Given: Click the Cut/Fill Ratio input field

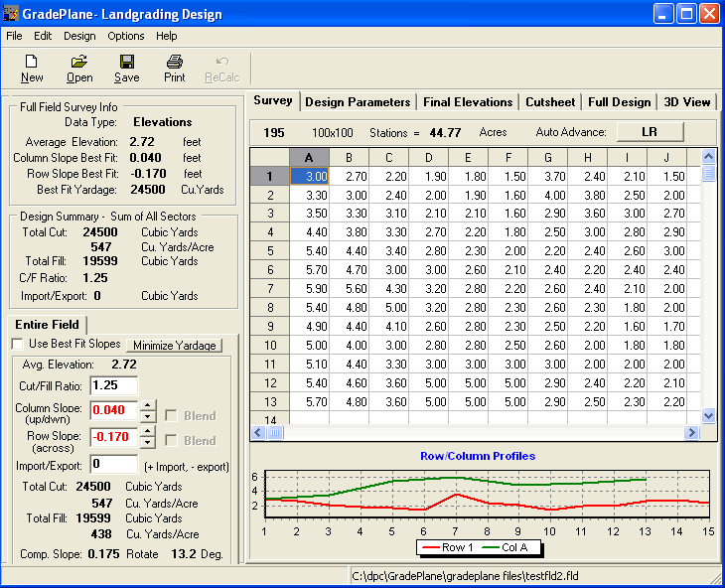Looking at the screenshot, I should tap(113, 385).
